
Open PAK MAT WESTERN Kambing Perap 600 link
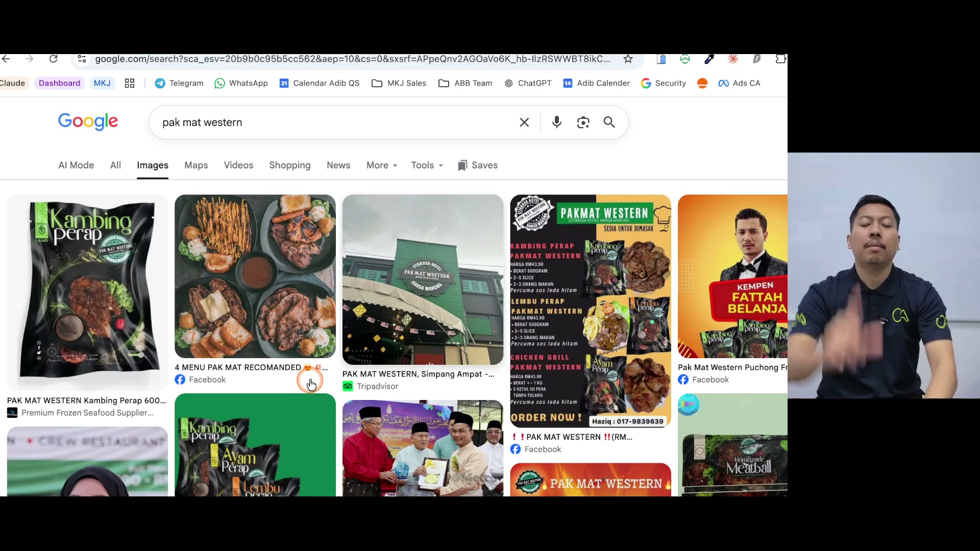87,400
